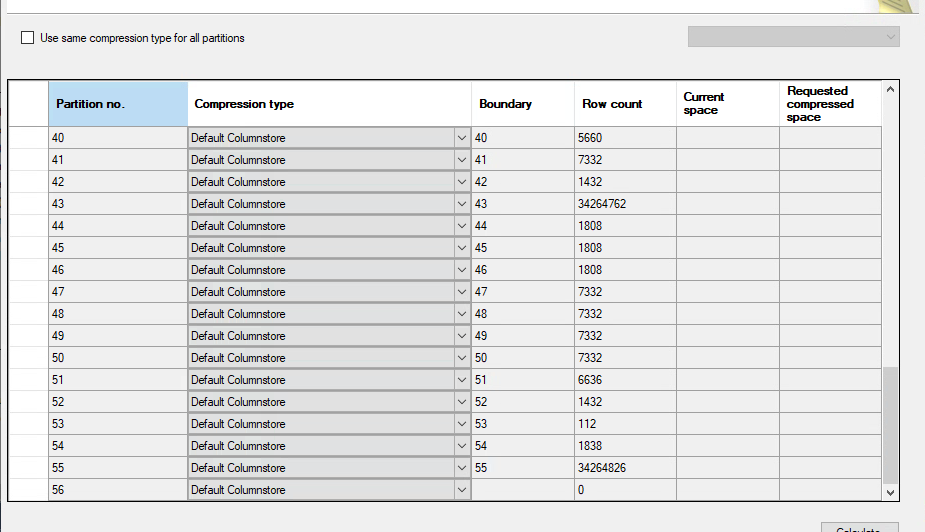Enable same compression type for all partitions

[x=28, y=38]
